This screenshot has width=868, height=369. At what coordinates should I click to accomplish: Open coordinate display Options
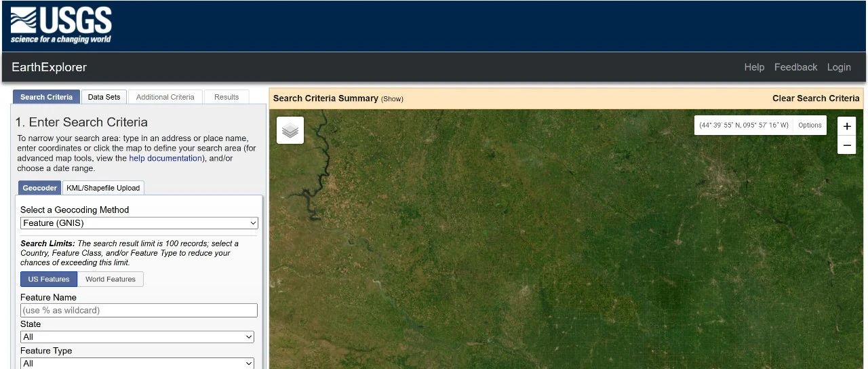coord(810,125)
